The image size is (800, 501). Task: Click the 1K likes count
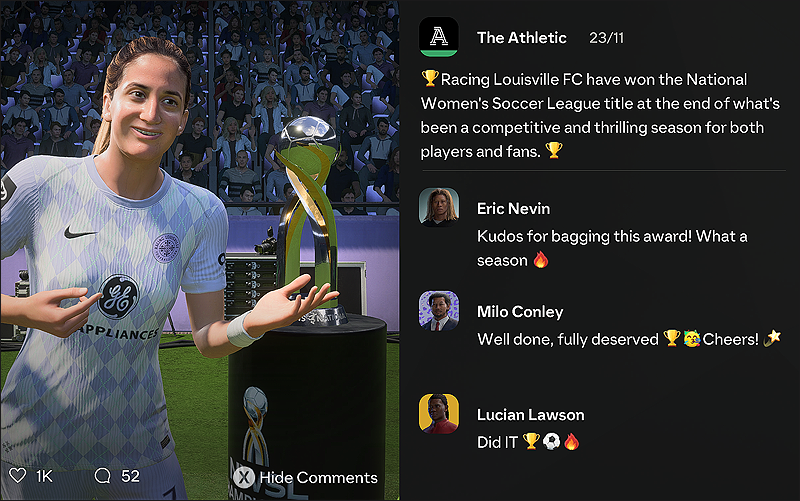pyautogui.click(x=44, y=476)
